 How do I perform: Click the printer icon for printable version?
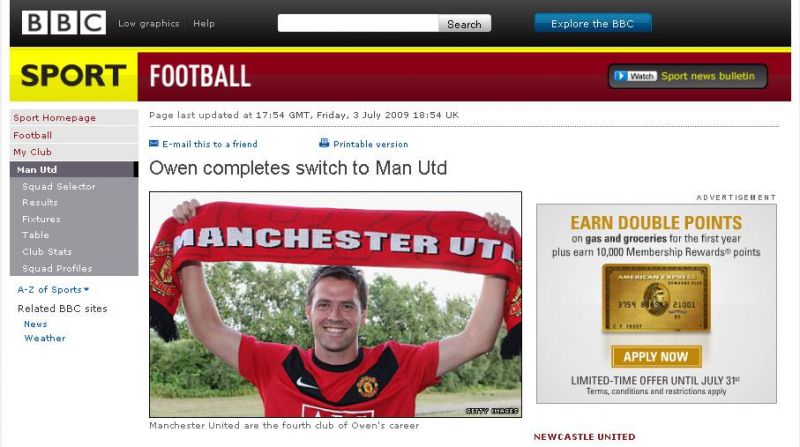click(324, 143)
